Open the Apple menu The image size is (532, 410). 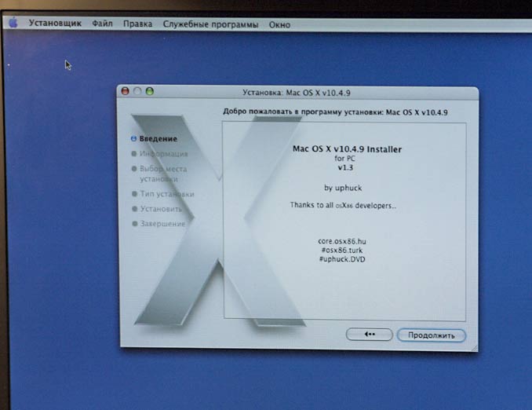[13, 23]
